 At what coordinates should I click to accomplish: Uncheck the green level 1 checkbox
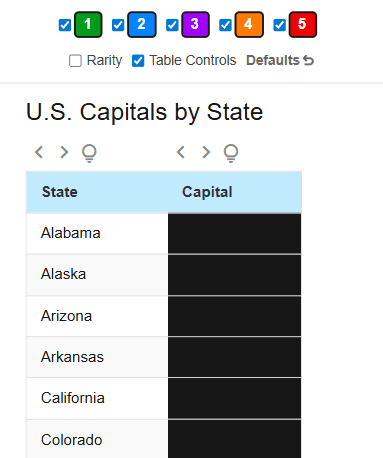65,25
